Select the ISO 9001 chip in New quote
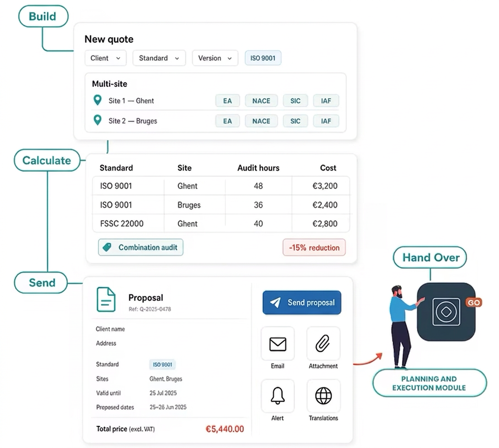This screenshot has width=499, height=448. pyautogui.click(x=263, y=58)
